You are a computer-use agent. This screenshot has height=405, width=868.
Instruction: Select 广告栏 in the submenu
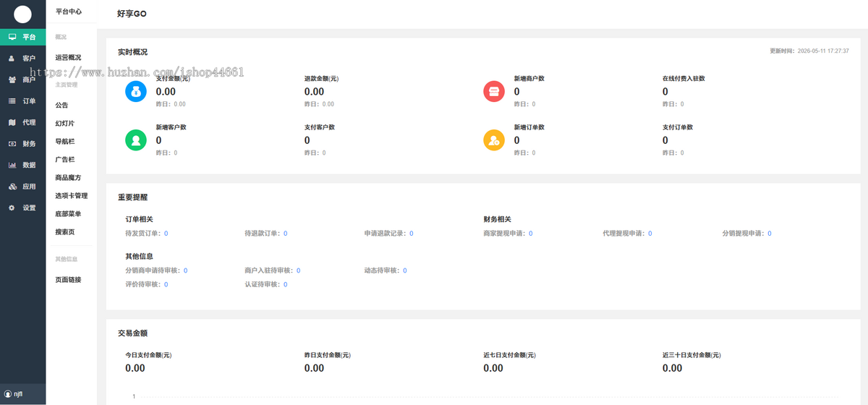point(65,159)
